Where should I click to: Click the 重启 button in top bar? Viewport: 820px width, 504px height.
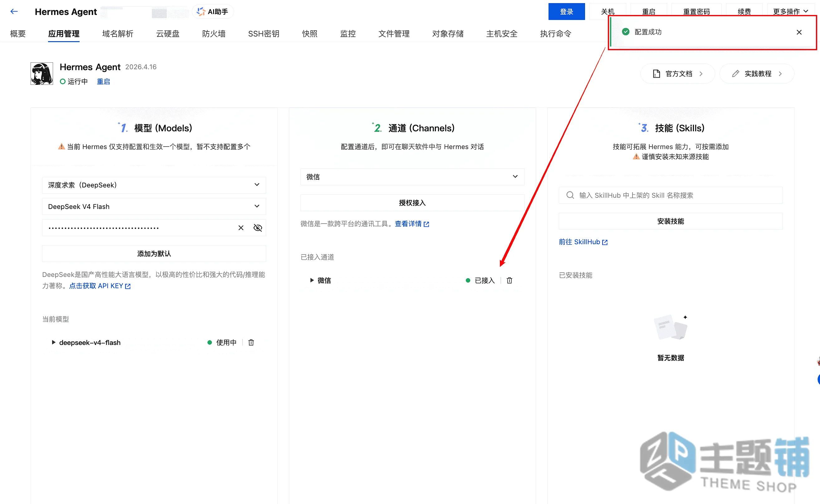649,12
